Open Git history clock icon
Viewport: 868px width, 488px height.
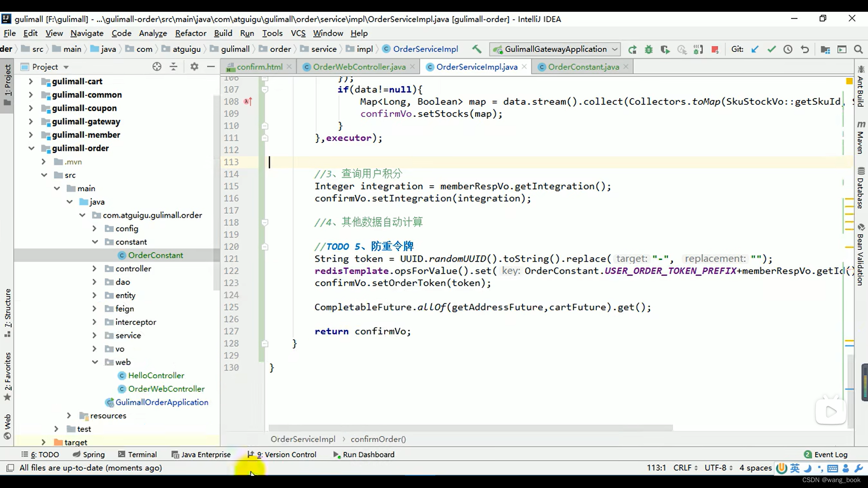[x=788, y=49]
